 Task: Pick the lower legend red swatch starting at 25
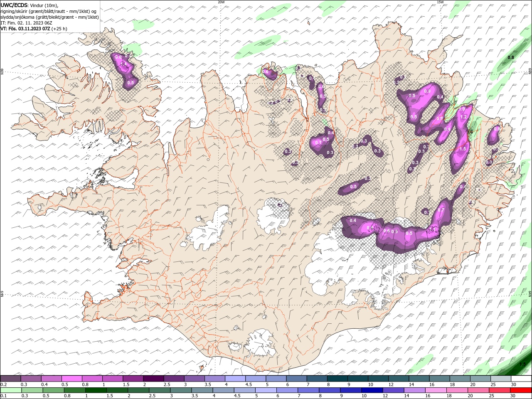pos(499,390)
